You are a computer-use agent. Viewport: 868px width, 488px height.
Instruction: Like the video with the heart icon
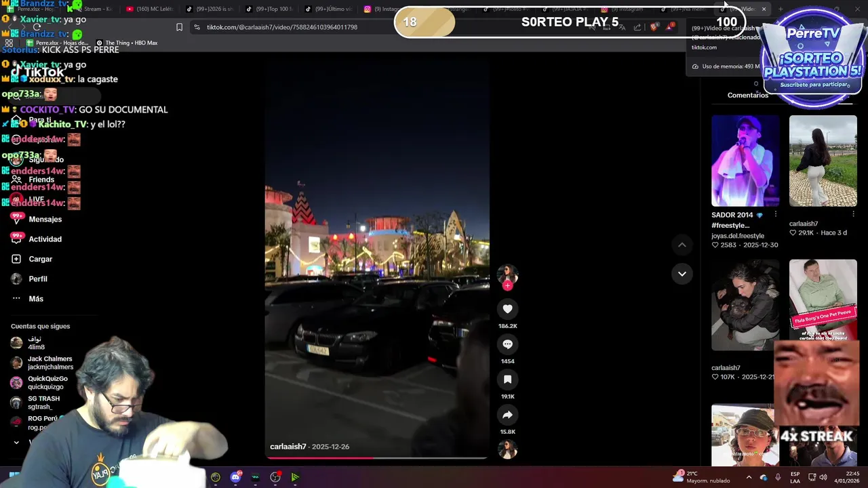click(507, 309)
